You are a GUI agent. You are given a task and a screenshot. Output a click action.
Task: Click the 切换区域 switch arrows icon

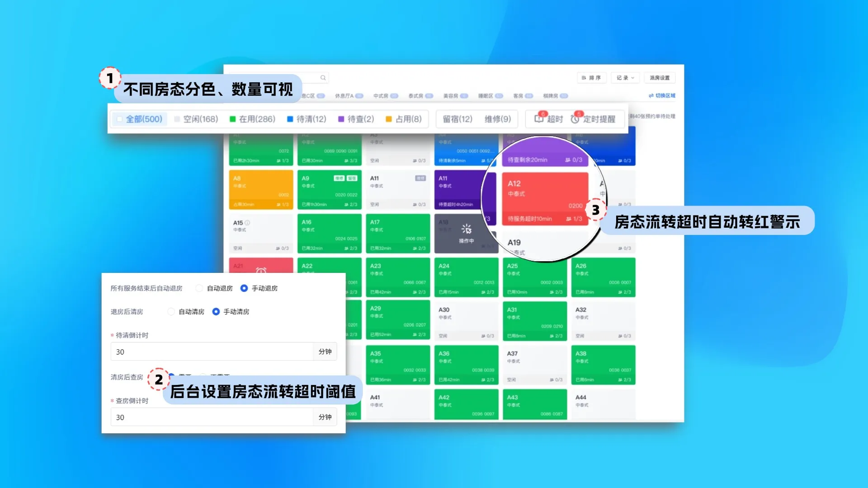[x=651, y=96]
